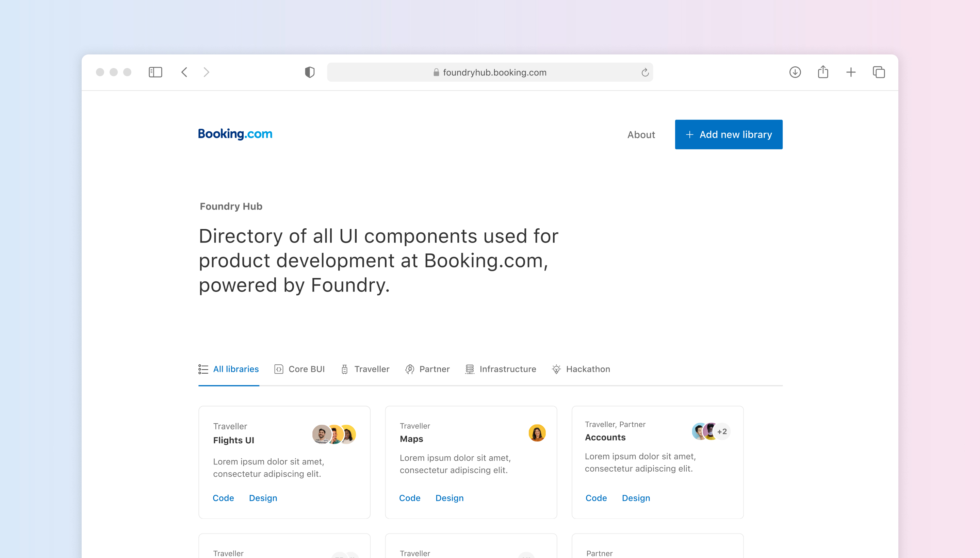Open Code link in Flights UI card
This screenshot has width=980, height=558.
224,498
